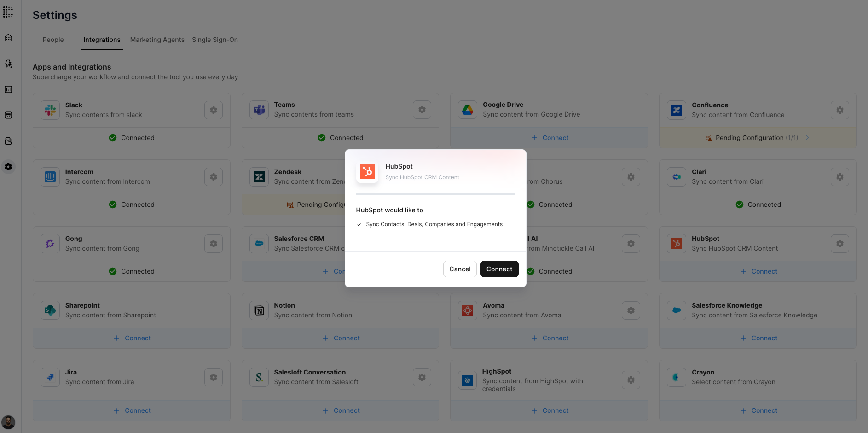Open Avoma integration gear settings
This screenshot has width=868, height=433.
pos(631,310)
